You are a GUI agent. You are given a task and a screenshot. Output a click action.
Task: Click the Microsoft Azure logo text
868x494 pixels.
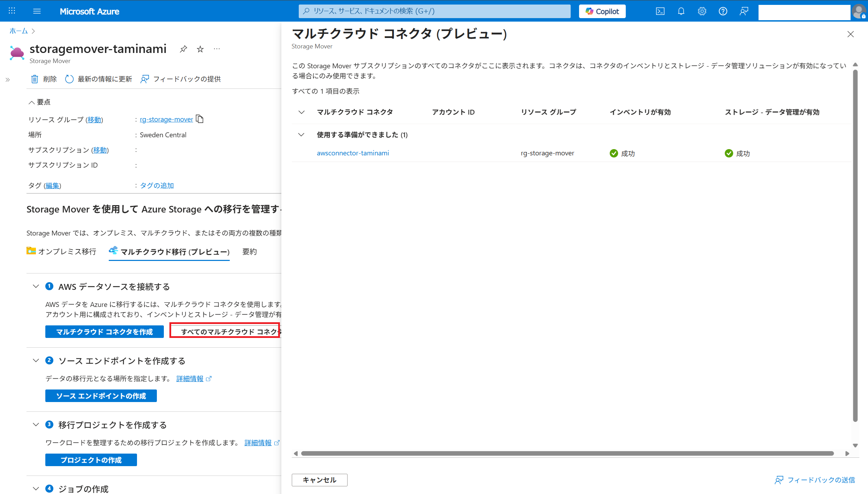click(x=89, y=11)
